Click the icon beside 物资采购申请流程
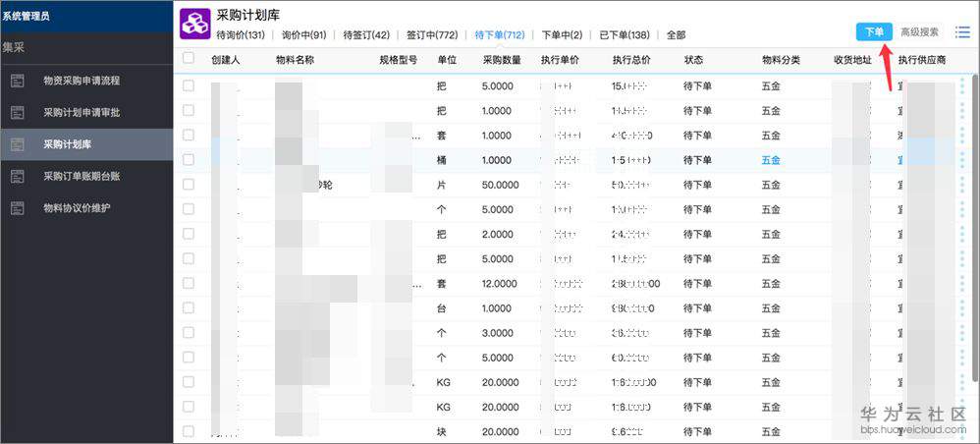Screen dimensions: 980x444 coord(18,81)
